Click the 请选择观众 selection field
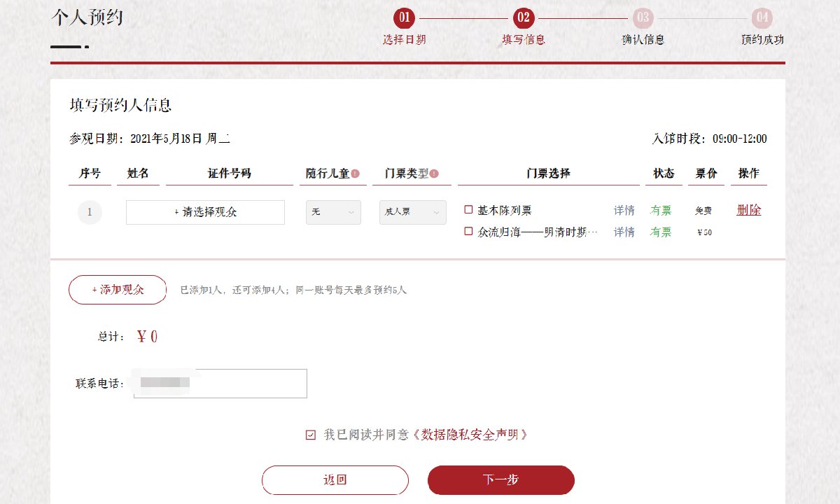The width and height of the screenshot is (840, 504). pyautogui.click(x=205, y=212)
